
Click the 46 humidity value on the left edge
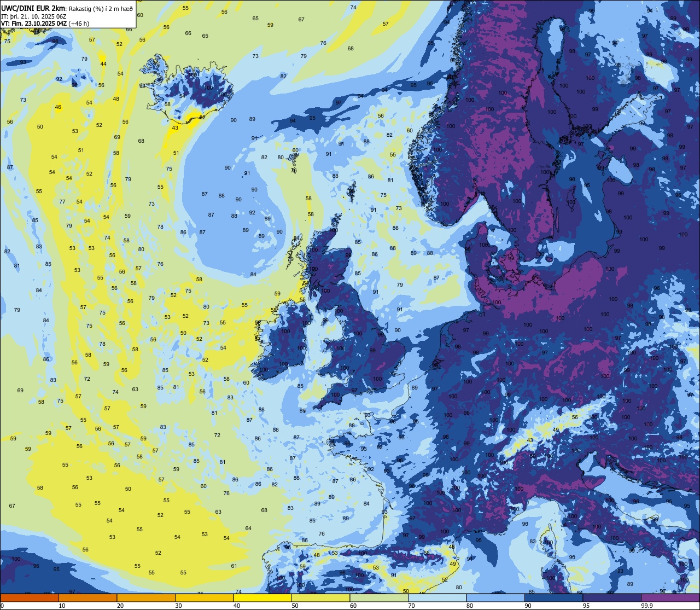coord(58,107)
